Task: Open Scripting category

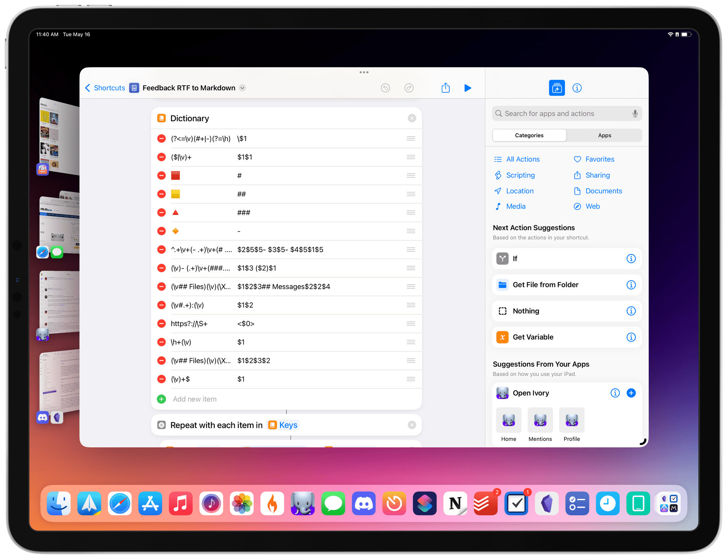Action: (x=514, y=175)
